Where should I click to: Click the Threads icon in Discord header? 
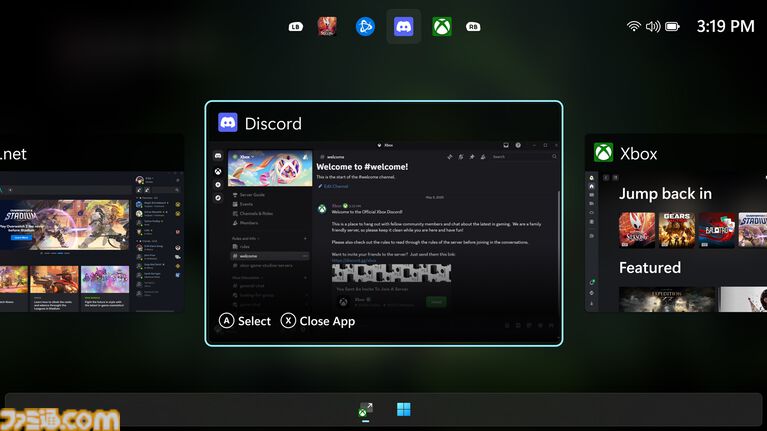pyautogui.click(x=450, y=157)
